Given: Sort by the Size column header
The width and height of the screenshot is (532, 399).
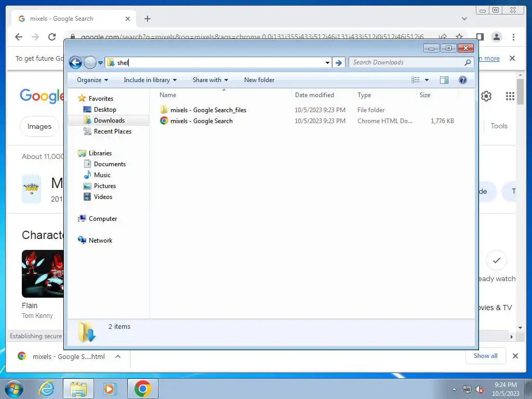Looking at the screenshot, I should point(437,95).
